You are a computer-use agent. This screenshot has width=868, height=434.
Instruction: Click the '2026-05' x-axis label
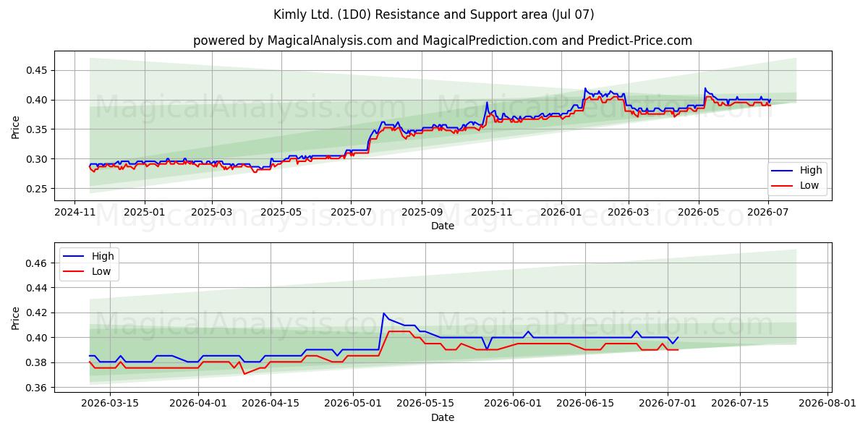(698, 212)
